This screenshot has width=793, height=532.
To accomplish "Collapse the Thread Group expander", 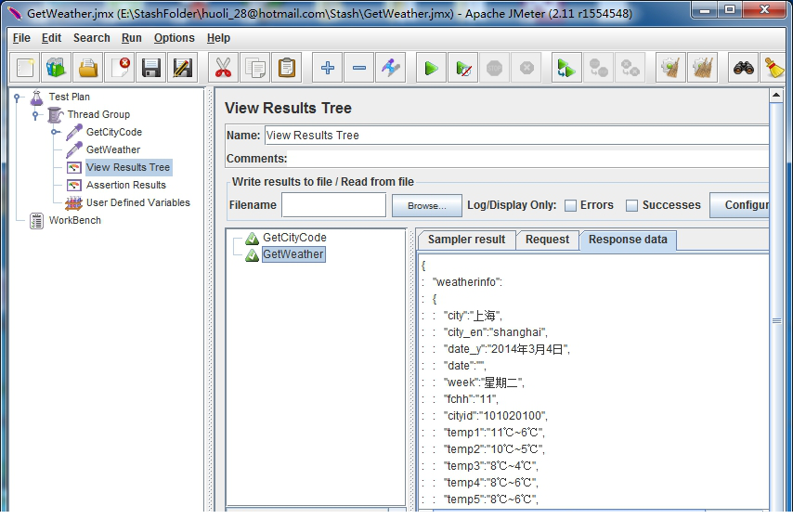I will coord(35,115).
